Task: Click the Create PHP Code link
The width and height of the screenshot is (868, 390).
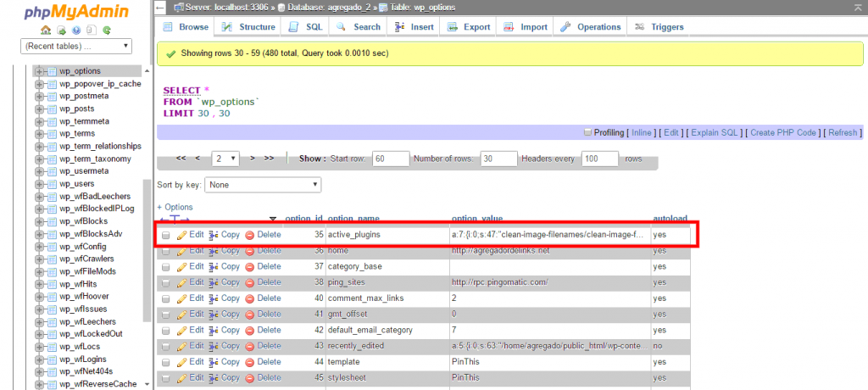Action: (x=783, y=133)
